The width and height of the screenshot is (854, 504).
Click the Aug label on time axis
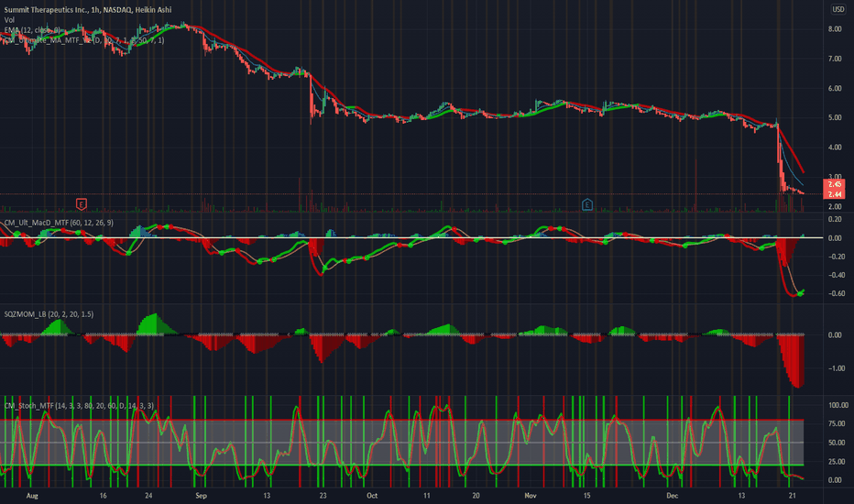[32, 496]
